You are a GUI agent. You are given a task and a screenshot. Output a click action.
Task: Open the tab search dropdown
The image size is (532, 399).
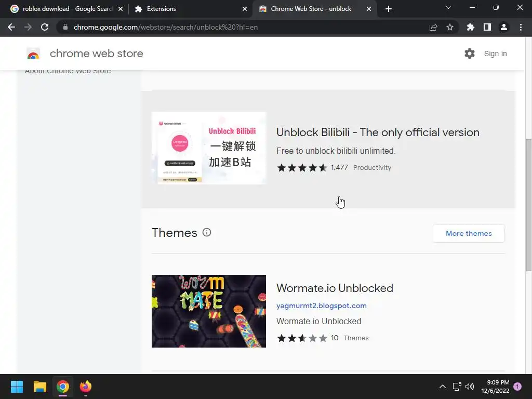(448, 7)
